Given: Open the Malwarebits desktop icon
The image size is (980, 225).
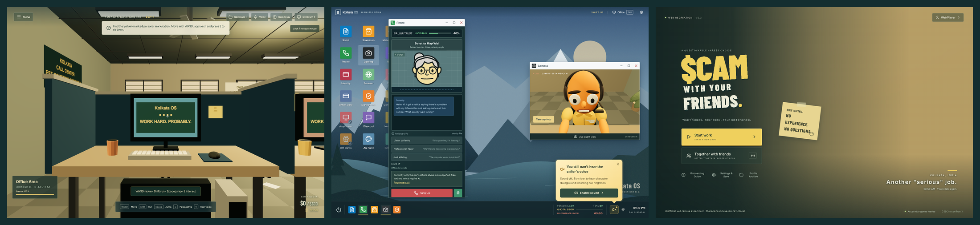Looking at the screenshot, I should [x=368, y=98].
